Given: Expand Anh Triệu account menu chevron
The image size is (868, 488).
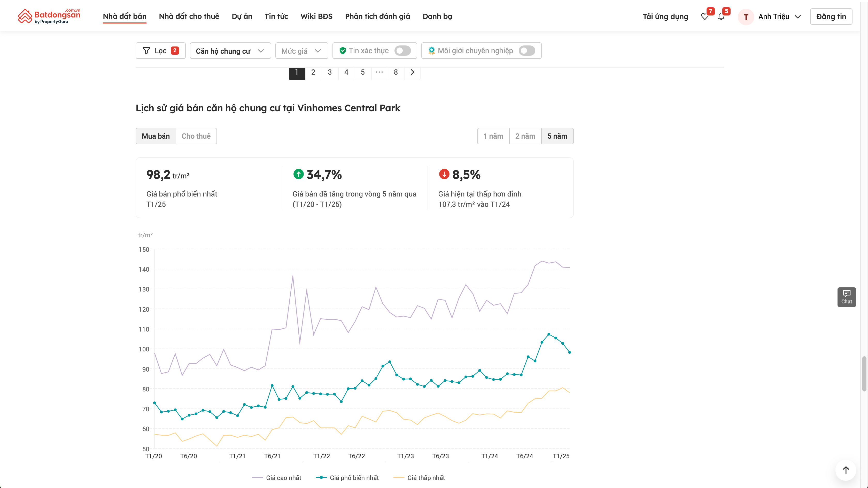Looking at the screenshot, I should click(797, 17).
